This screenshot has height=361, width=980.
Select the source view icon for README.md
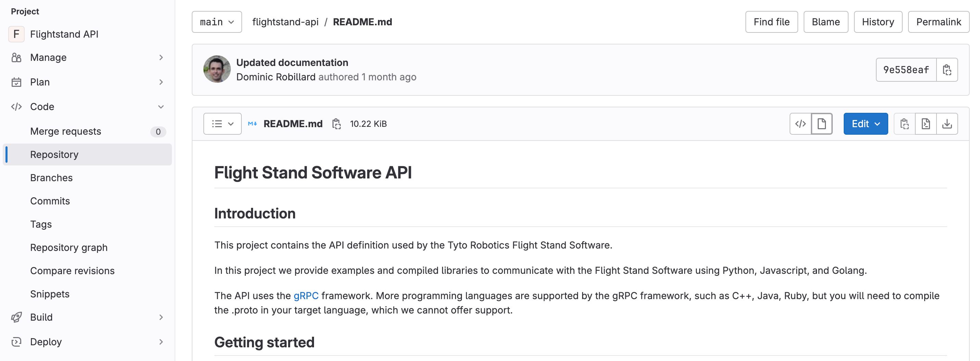tap(801, 123)
